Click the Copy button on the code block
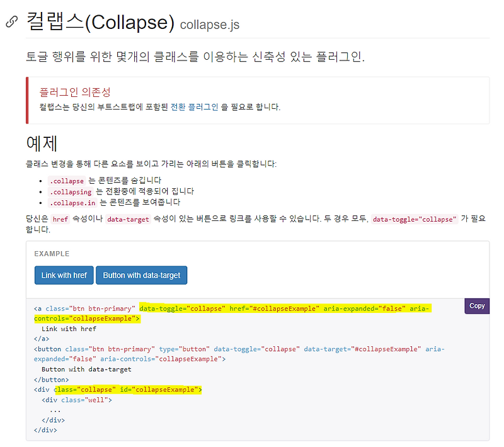 pos(477,305)
